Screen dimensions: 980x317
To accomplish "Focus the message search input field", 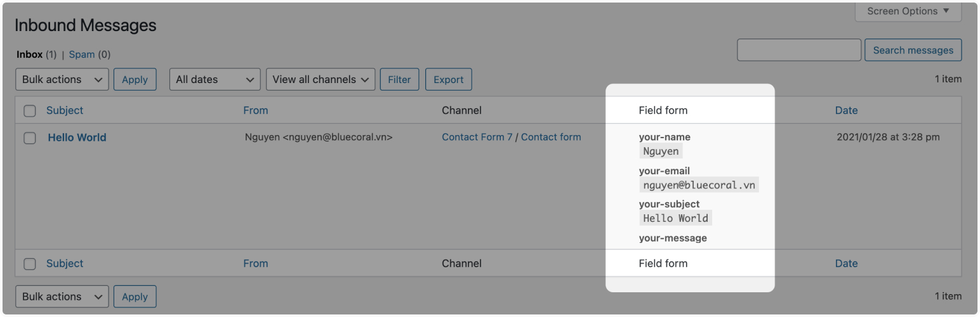I will (798, 50).
